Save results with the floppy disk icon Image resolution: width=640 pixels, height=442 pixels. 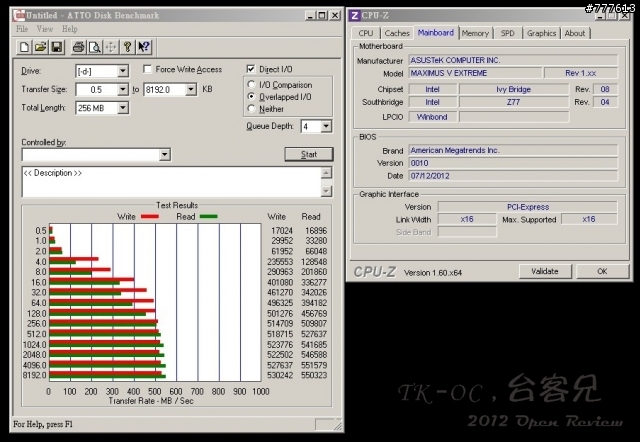(57, 47)
